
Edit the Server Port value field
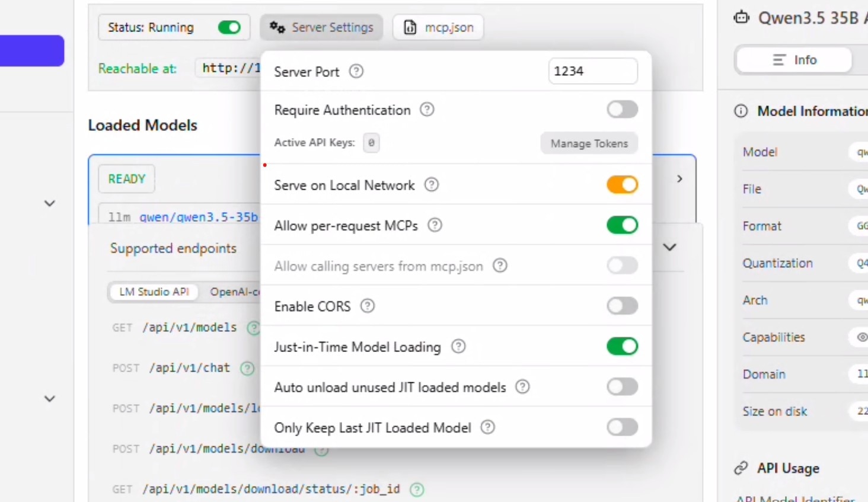point(592,71)
